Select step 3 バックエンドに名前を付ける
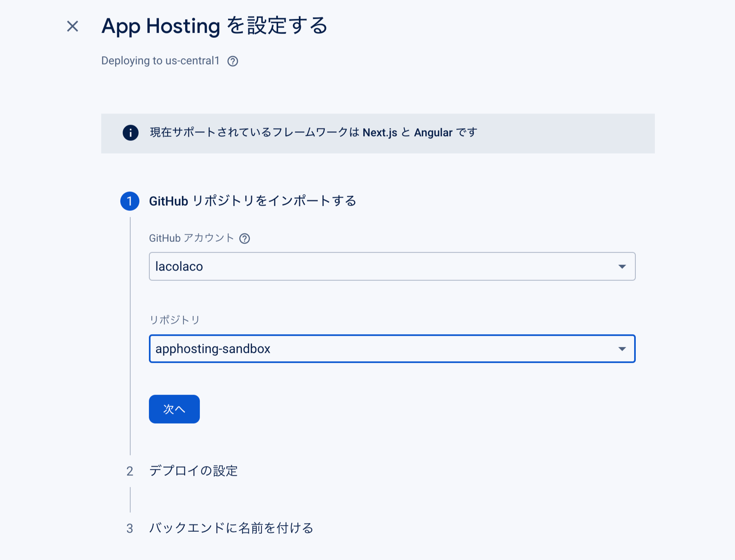Screen dimensions: 735x560 coord(232,528)
